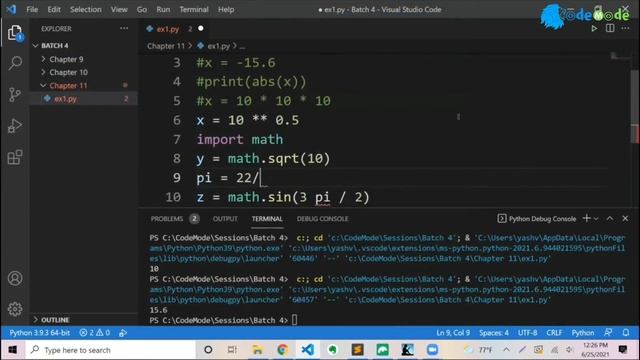Screen dimensions: 640x360
Task: Click Ln 9, Col 9 in status bar
Action: click(x=453, y=333)
